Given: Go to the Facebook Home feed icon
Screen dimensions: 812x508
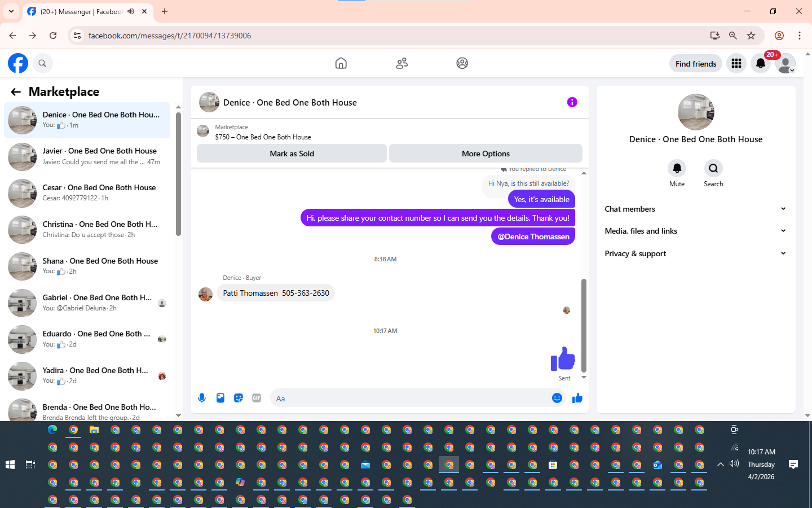Looking at the screenshot, I should [341, 63].
